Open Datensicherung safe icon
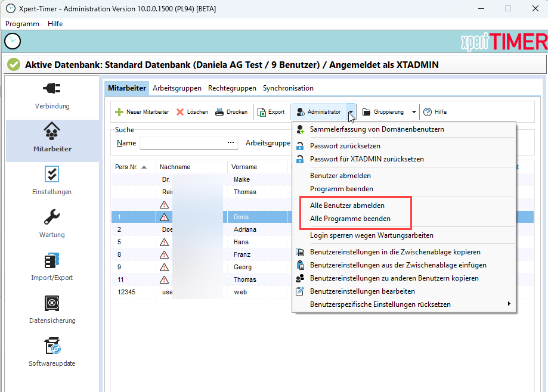Image resolution: width=548 pixels, height=392 pixels. (51, 303)
